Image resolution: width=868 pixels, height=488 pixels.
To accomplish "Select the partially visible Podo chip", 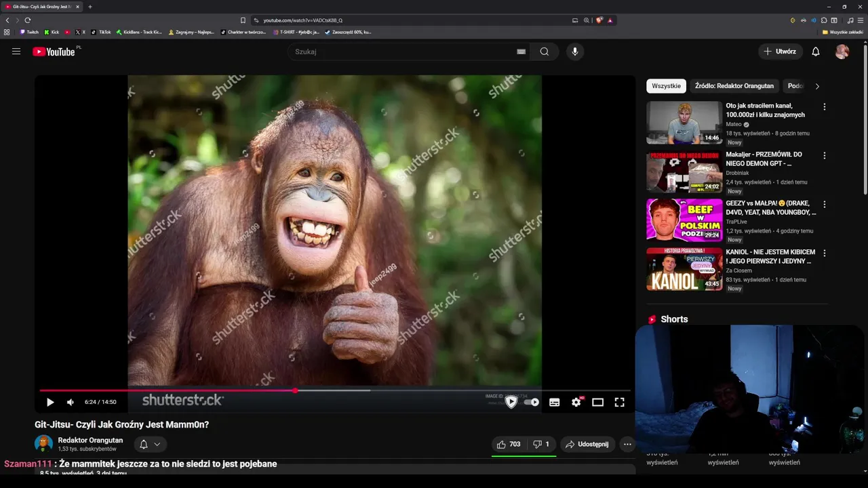I will point(795,86).
